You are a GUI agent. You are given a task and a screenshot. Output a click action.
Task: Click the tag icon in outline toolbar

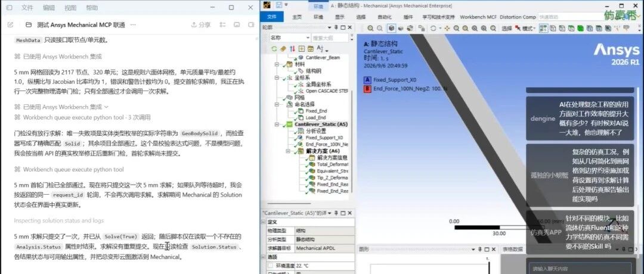tap(283, 49)
